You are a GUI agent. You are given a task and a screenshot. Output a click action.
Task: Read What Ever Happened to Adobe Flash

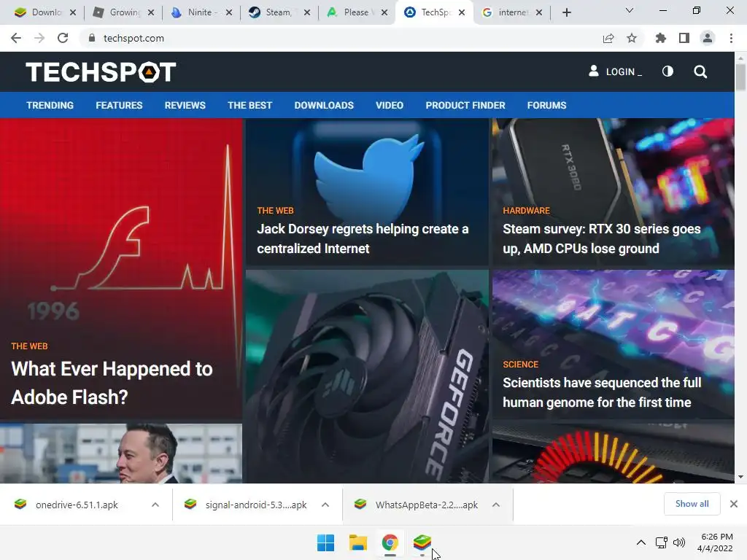112,383
